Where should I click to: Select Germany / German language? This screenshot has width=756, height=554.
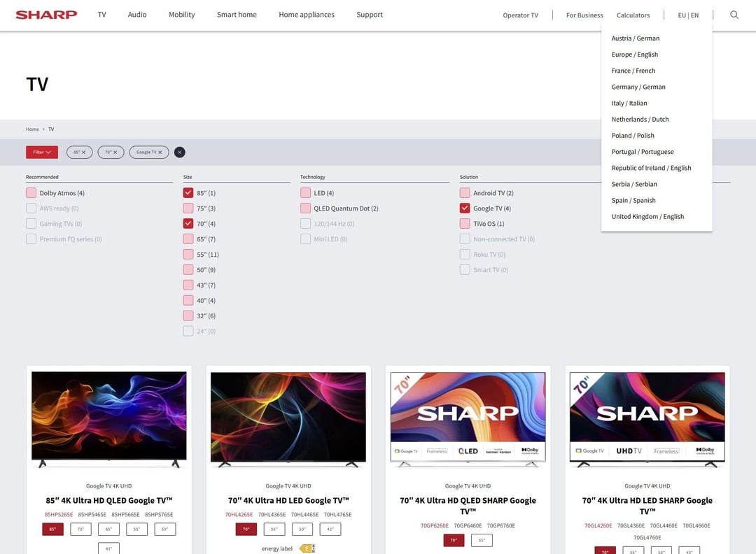638,87
